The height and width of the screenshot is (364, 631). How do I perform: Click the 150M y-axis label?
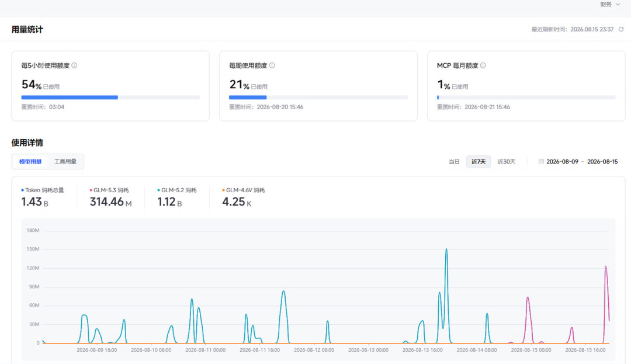(x=33, y=249)
